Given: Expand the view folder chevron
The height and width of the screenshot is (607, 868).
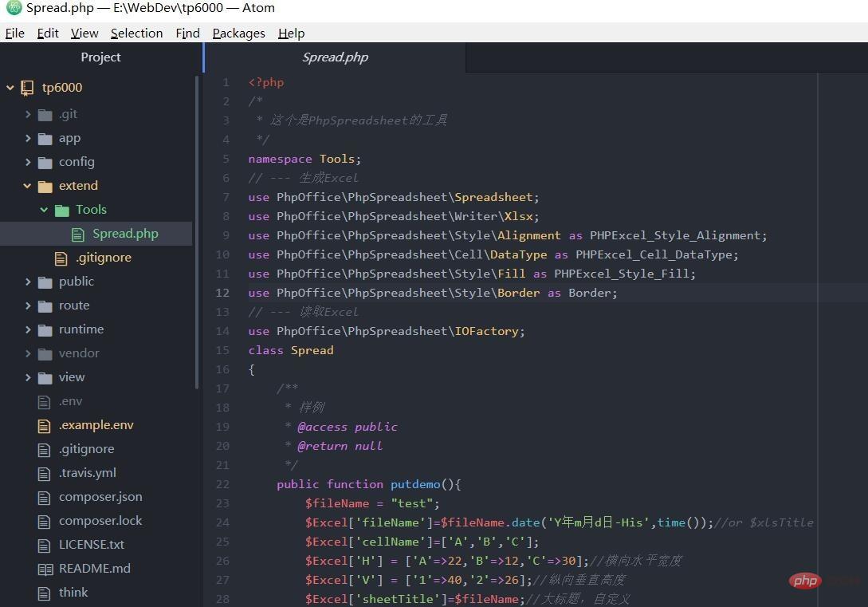Looking at the screenshot, I should (x=28, y=377).
